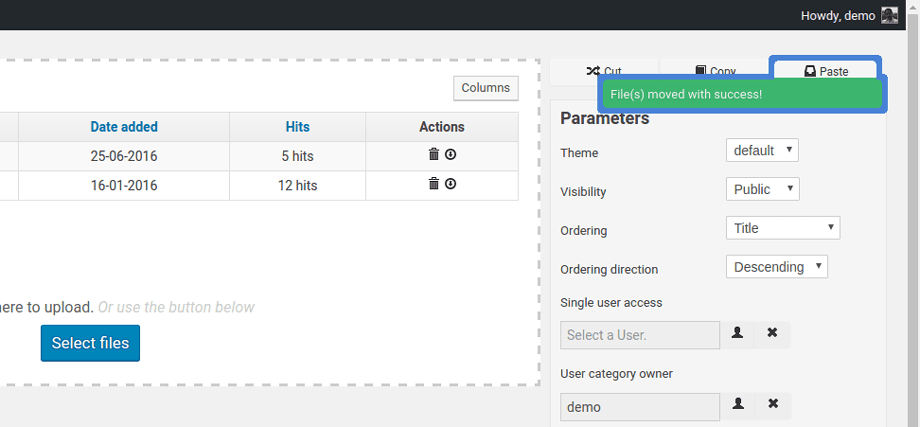Image resolution: width=920 pixels, height=427 pixels.
Task: Sort the table by Date added
Action: (124, 127)
